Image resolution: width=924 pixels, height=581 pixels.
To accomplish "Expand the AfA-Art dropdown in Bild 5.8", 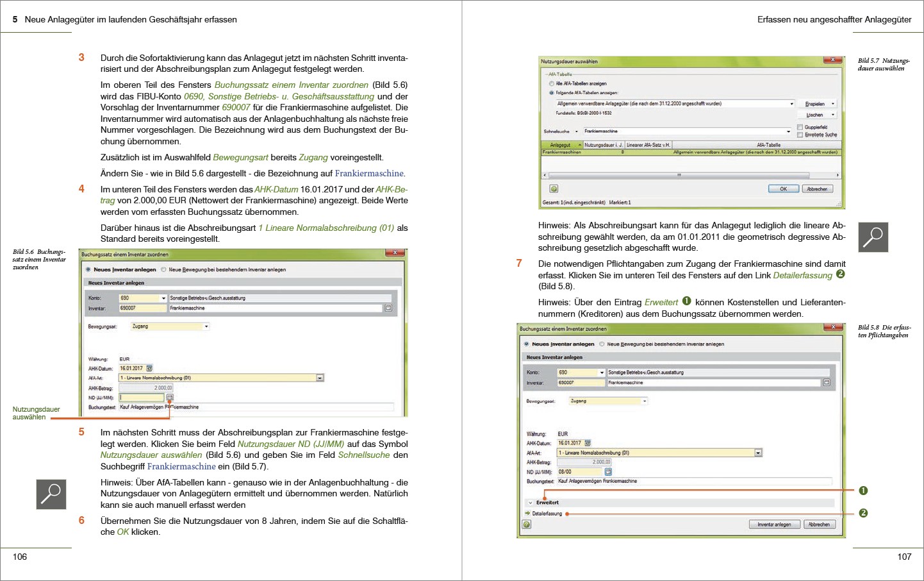I will pyautogui.click(x=758, y=453).
